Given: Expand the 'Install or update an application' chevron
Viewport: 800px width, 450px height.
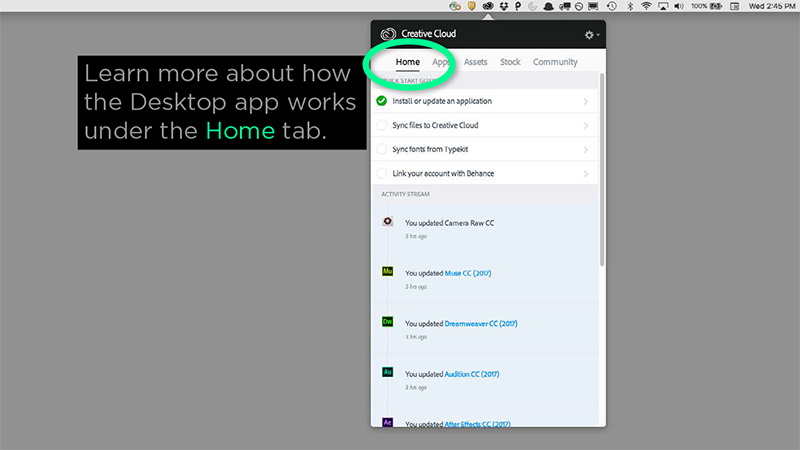Looking at the screenshot, I should click(x=586, y=102).
